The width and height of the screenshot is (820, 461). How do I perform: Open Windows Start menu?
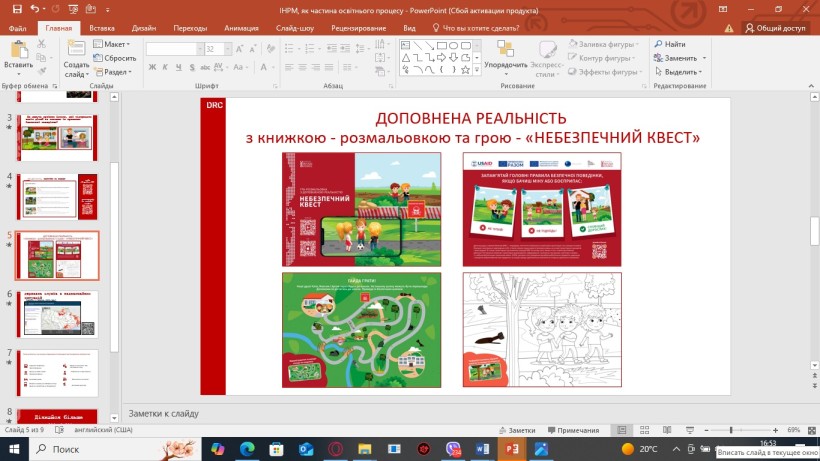click(x=14, y=449)
